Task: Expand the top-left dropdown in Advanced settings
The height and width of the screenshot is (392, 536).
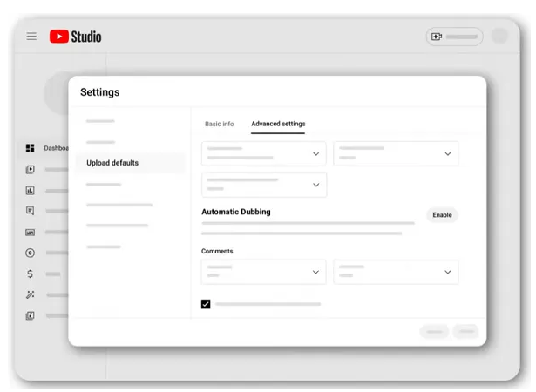Action: [263, 153]
